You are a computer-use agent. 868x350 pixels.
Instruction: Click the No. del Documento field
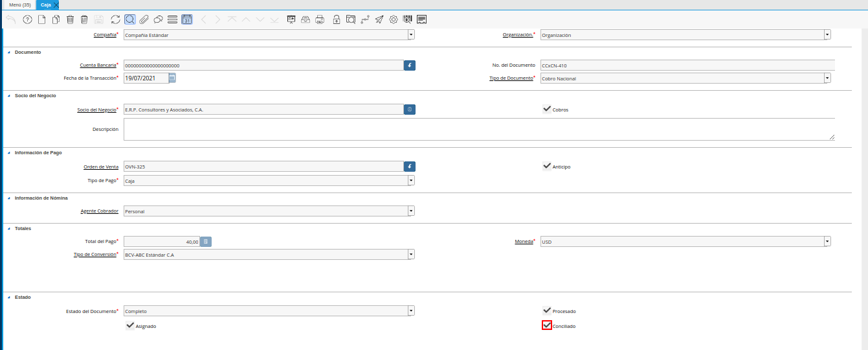687,65
